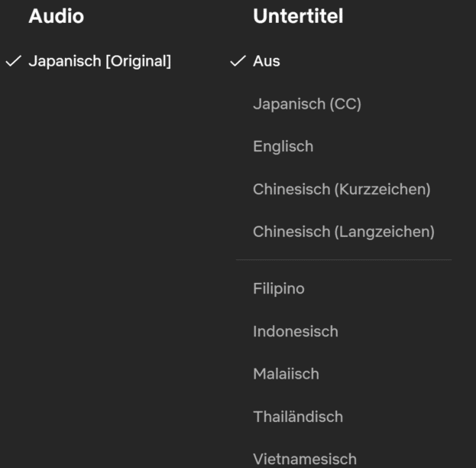Activate Thailändisch subtitles
Screen dimensions: 476x468
coord(298,417)
